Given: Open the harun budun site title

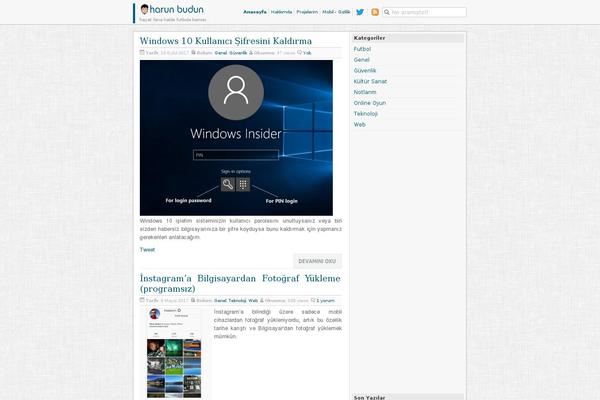Looking at the screenshot, I should pos(176,9).
